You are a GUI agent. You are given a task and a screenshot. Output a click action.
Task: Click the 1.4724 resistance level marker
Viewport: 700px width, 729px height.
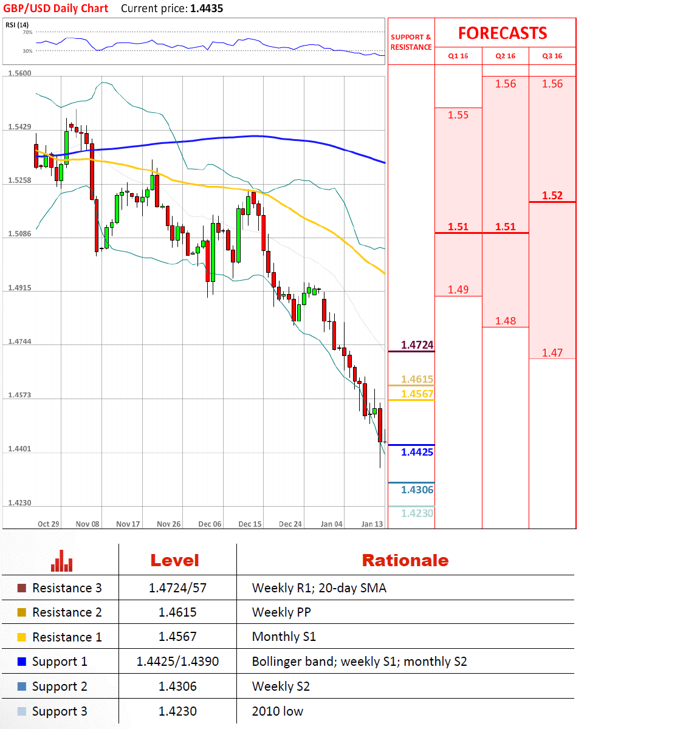417,345
